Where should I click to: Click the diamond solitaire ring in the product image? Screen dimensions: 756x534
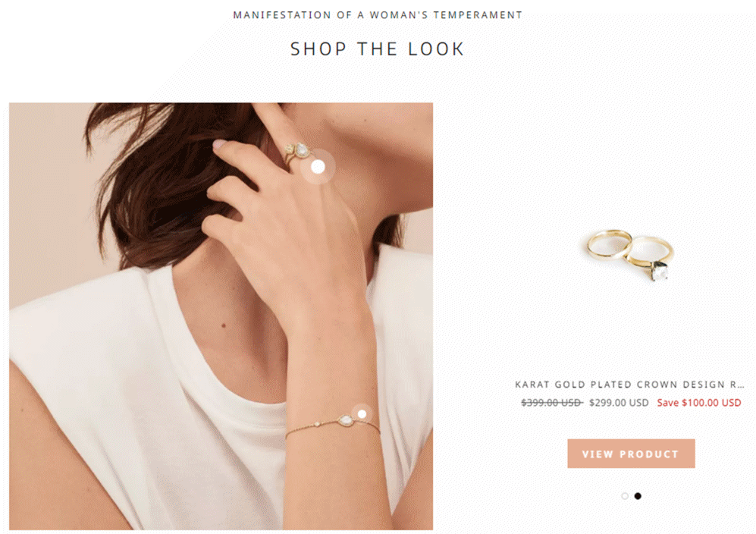coord(652,259)
